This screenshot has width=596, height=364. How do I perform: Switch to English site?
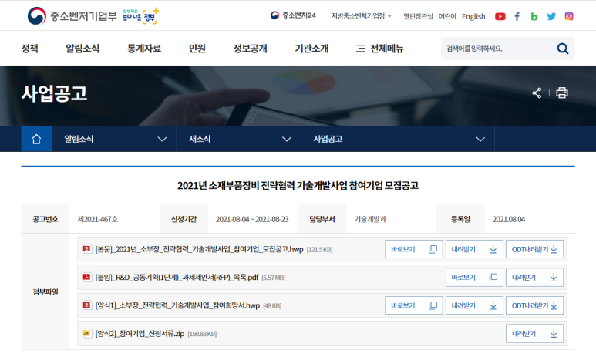pyautogui.click(x=473, y=16)
